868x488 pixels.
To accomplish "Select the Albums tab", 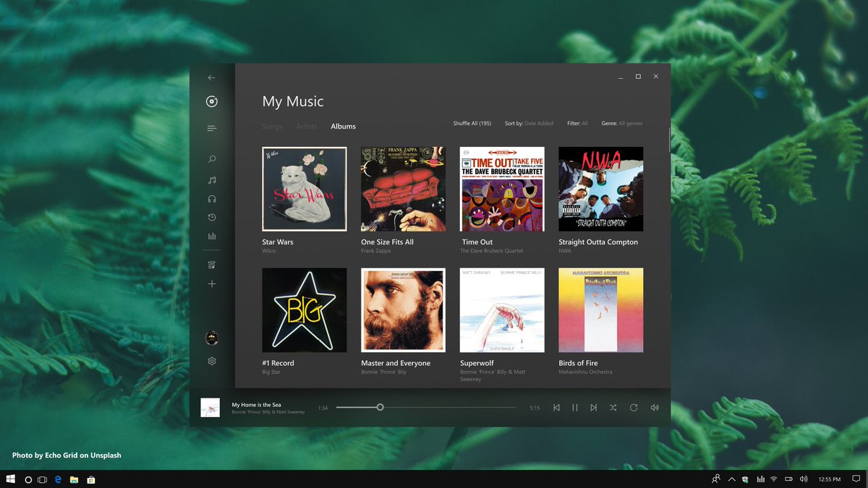I will (343, 127).
